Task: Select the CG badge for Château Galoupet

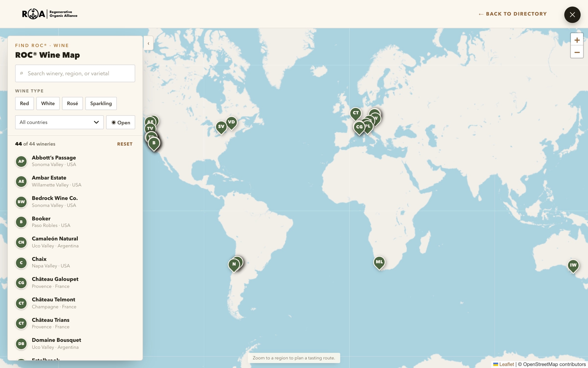Action: tap(21, 283)
